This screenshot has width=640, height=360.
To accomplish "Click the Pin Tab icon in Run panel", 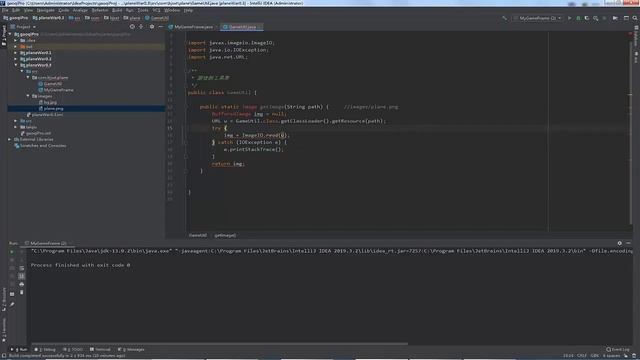I will [12, 304].
